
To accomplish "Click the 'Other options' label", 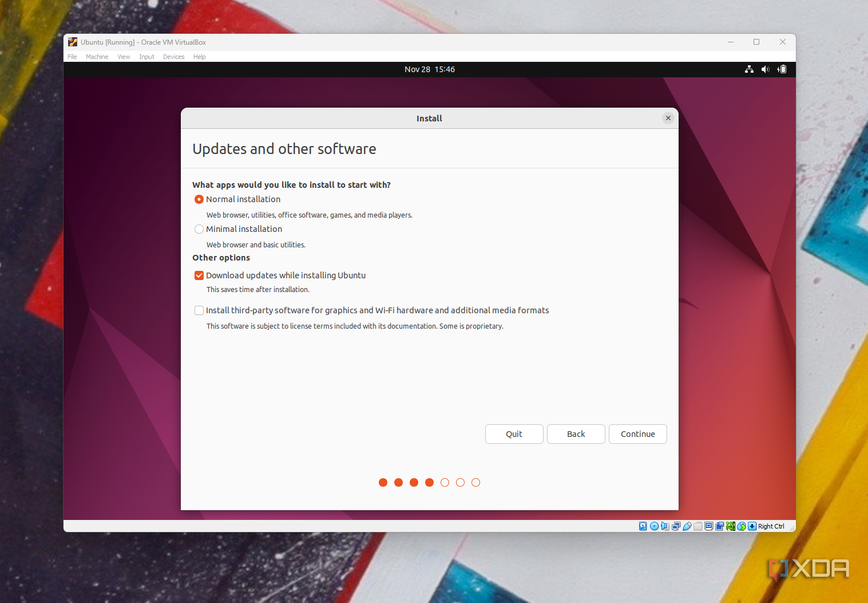I will (221, 258).
